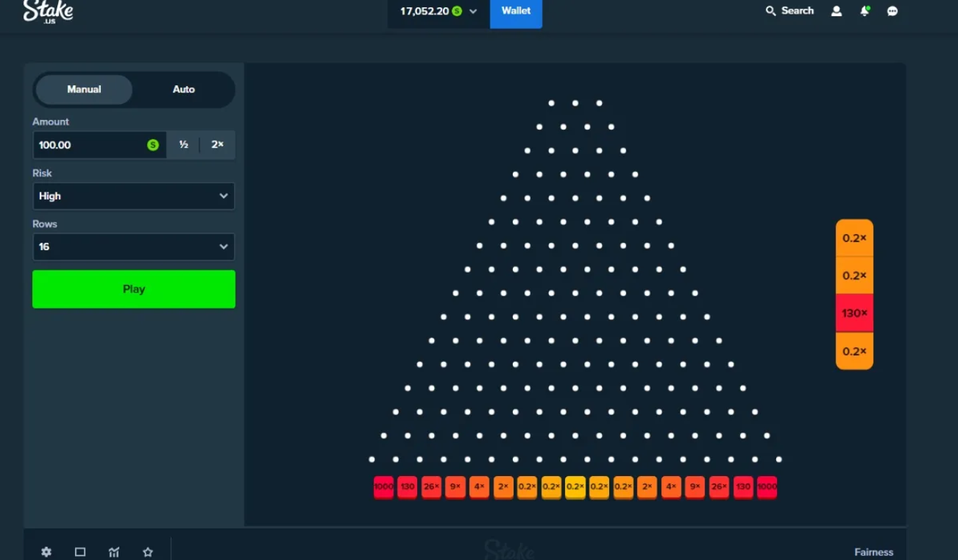Screen dimensions: 958x560
Task: Halve the bet with the ½ button
Action: tap(183, 145)
